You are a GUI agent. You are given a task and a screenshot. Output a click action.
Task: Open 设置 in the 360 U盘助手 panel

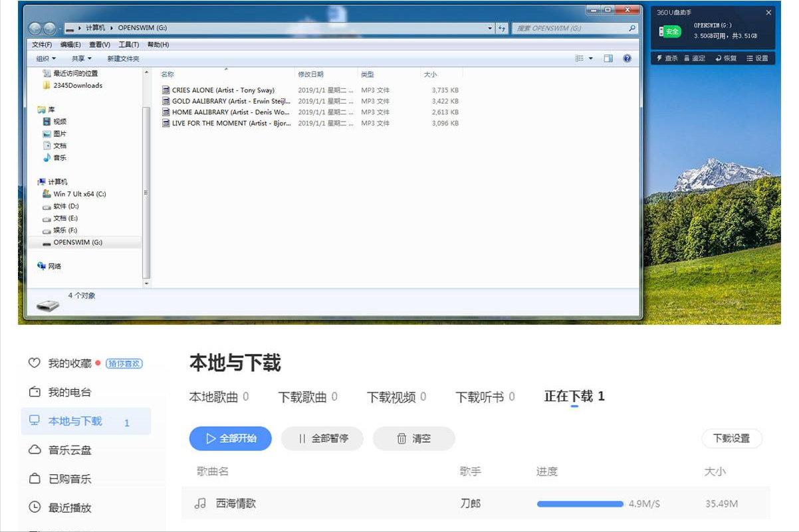pos(758,58)
